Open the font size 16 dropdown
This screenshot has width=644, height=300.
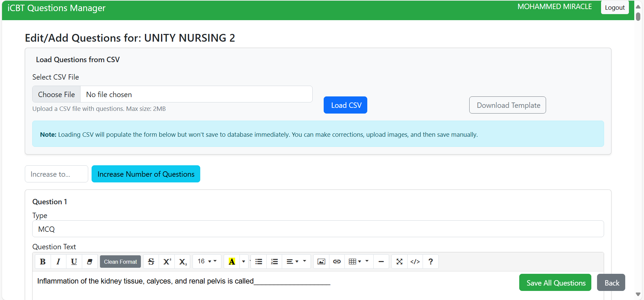(x=207, y=262)
